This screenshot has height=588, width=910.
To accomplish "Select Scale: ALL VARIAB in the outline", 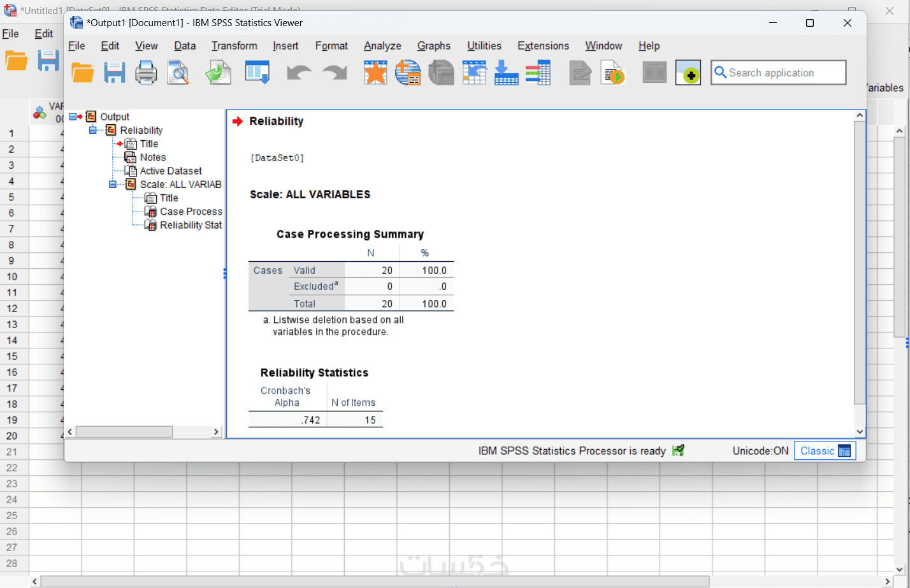I will [181, 184].
